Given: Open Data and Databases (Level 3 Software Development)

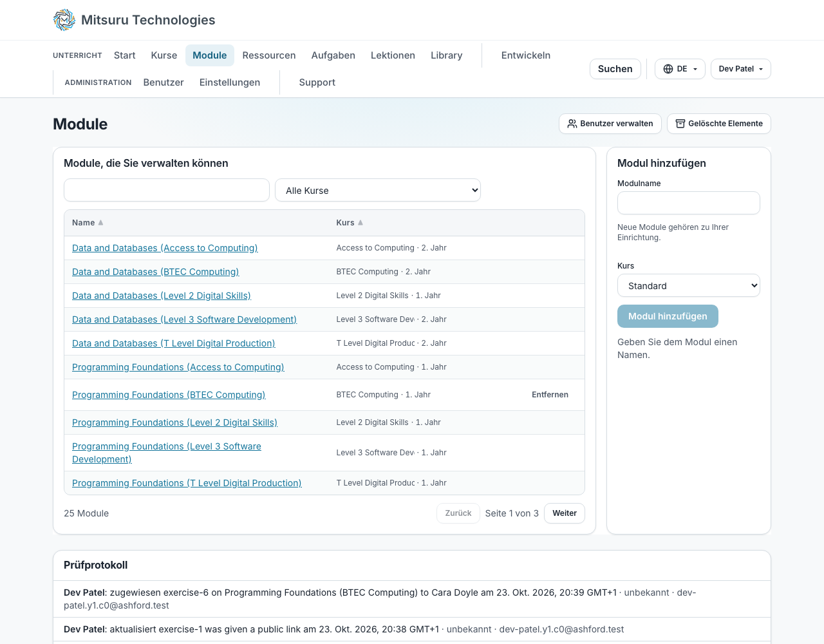Looking at the screenshot, I should tap(184, 319).
